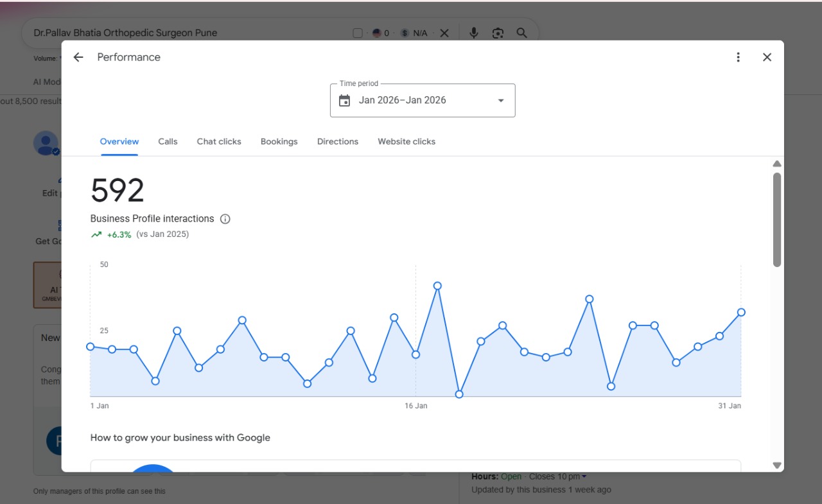Screen dimensions: 822x504
Task: Click the info icon beside Business Profile interactions
Action: [225, 219]
